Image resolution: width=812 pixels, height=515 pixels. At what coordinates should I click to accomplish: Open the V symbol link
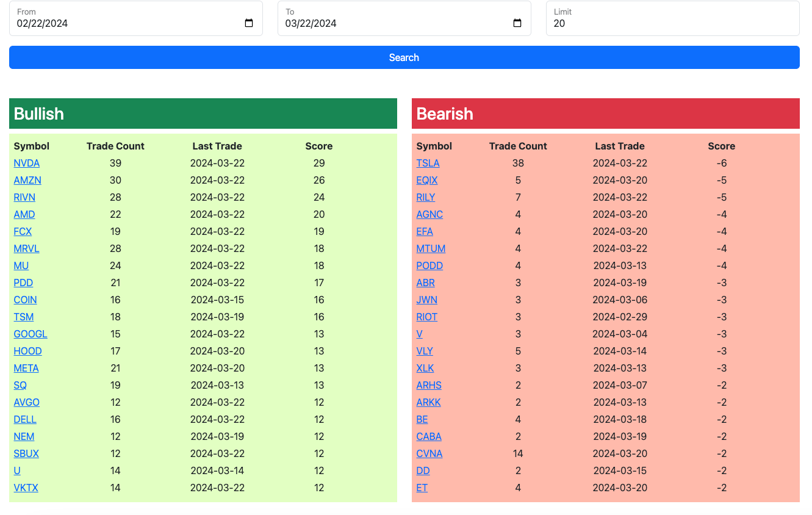pos(420,334)
